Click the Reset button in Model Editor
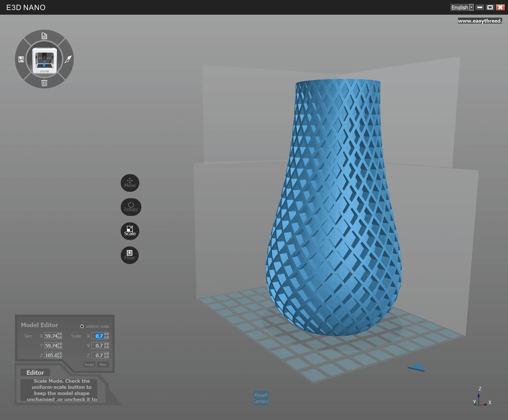The image size is (508, 420). [x=89, y=364]
